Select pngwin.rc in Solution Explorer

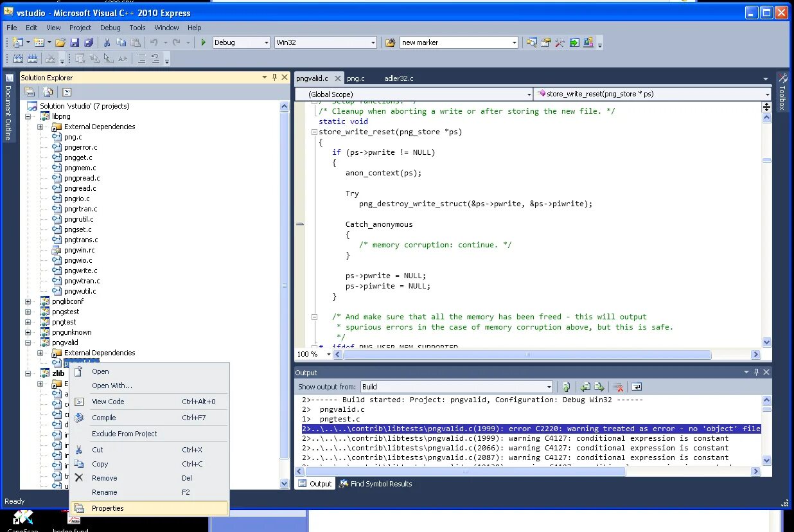pyautogui.click(x=79, y=250)
